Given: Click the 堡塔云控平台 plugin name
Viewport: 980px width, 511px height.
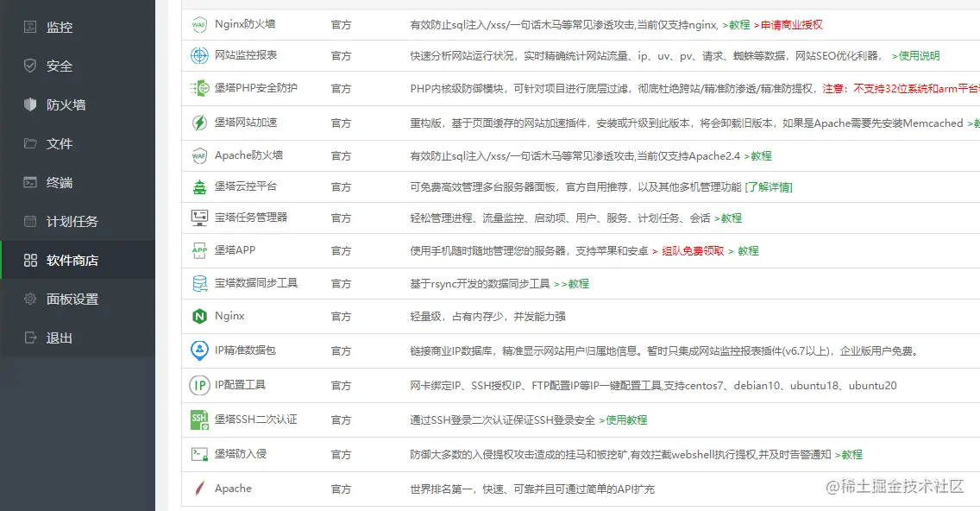Looking at the screenshot, I should [246, 186].
